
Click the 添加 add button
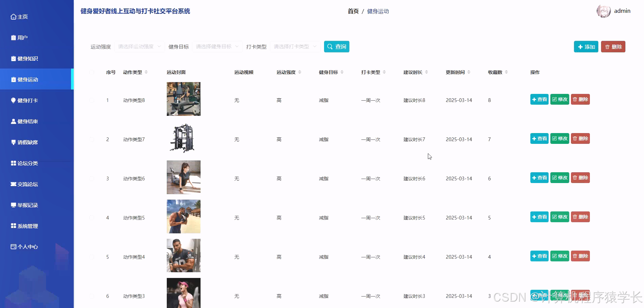(586, 47)
